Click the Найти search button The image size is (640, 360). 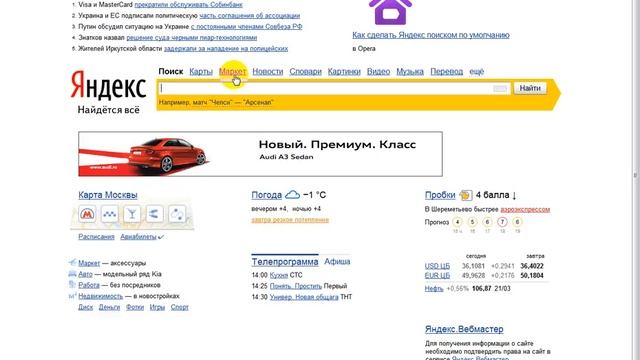coord(530,88)
